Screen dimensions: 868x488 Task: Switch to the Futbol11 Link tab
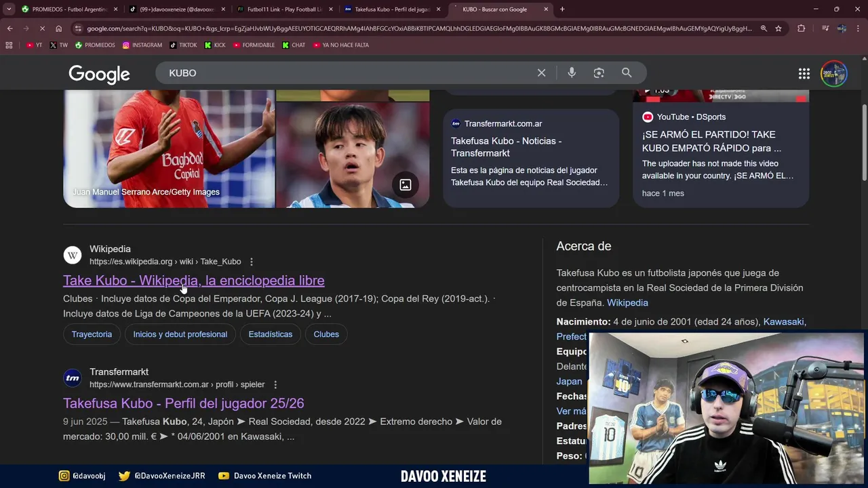click(285, 9)
